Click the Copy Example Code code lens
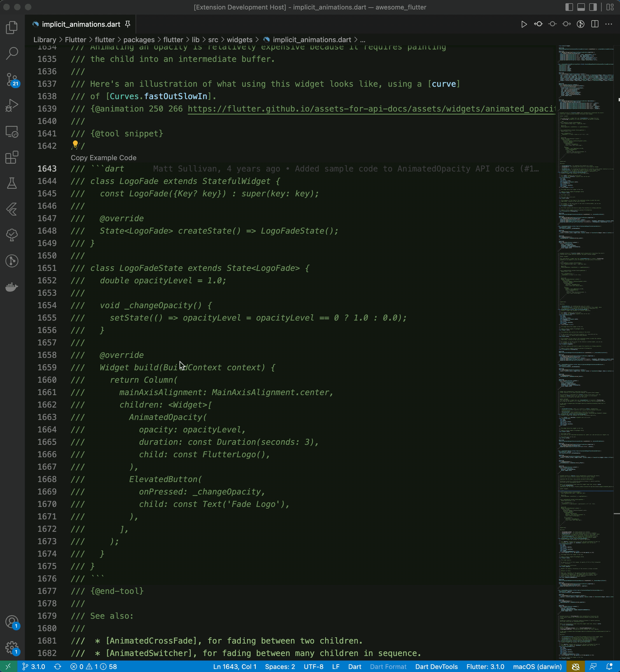The image size is (620, 672). (103, 158)
